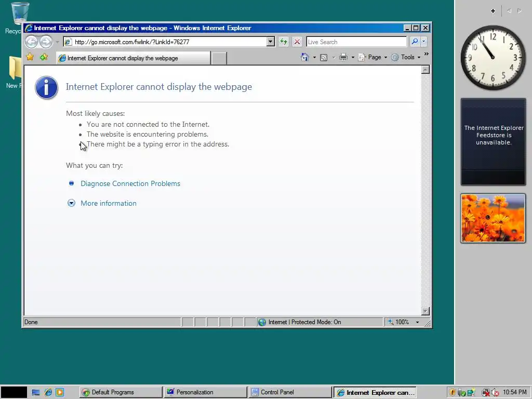
Task: Click the Safely Remove Hardware tray icon
Action: [461, 393]
